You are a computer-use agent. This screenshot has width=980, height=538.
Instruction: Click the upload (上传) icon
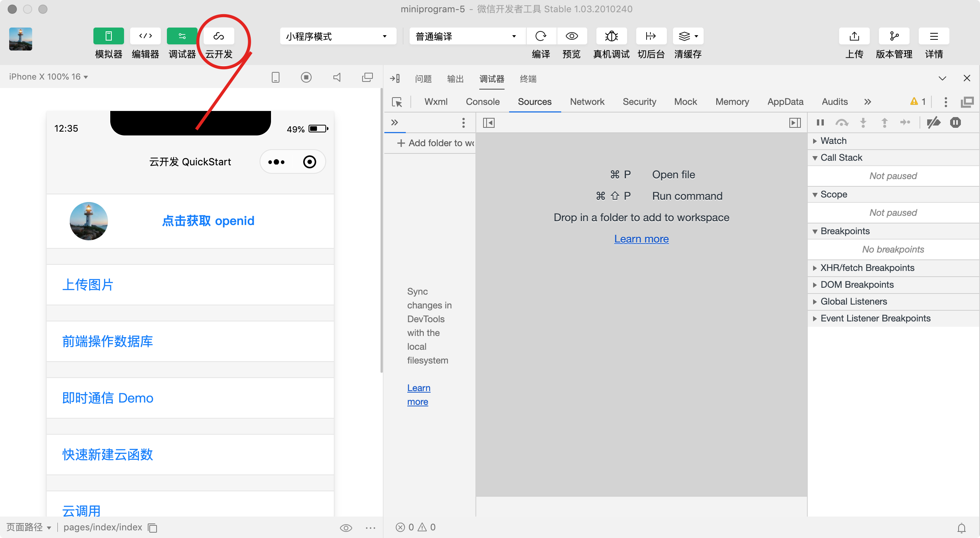(x=854, y=36)
